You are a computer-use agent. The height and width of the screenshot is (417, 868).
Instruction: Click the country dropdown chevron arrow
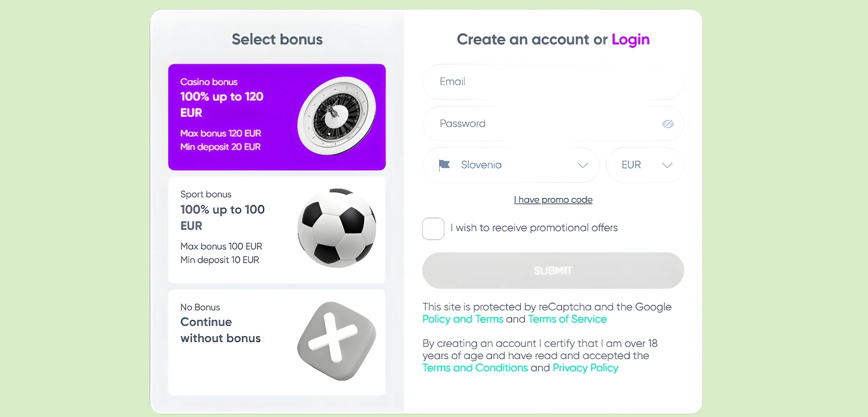(583, 165)
